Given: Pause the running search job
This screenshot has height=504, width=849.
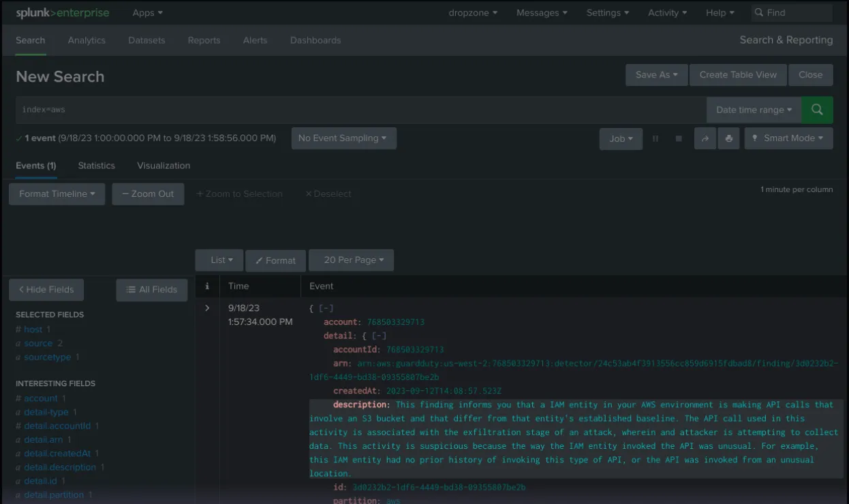Looking at the screenshot, I should 655,138.
